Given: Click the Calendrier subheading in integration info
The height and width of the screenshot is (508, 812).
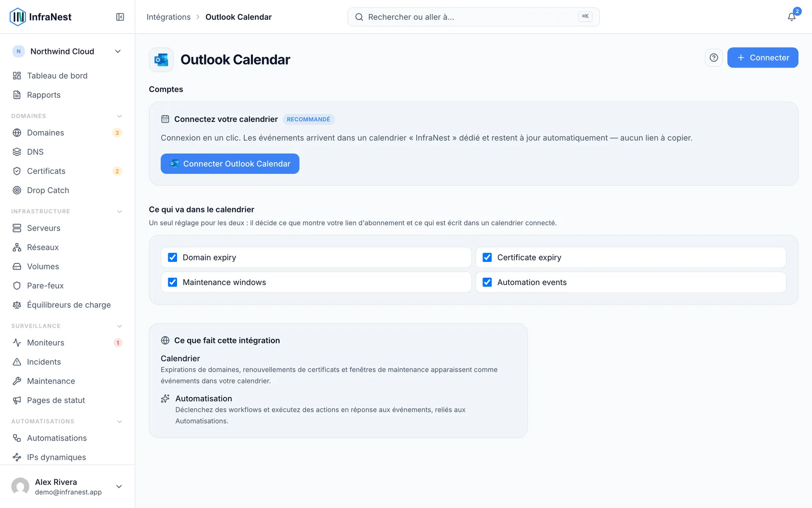Looking at the screenshot, I should pyautogui.click(x=180, y=358).
